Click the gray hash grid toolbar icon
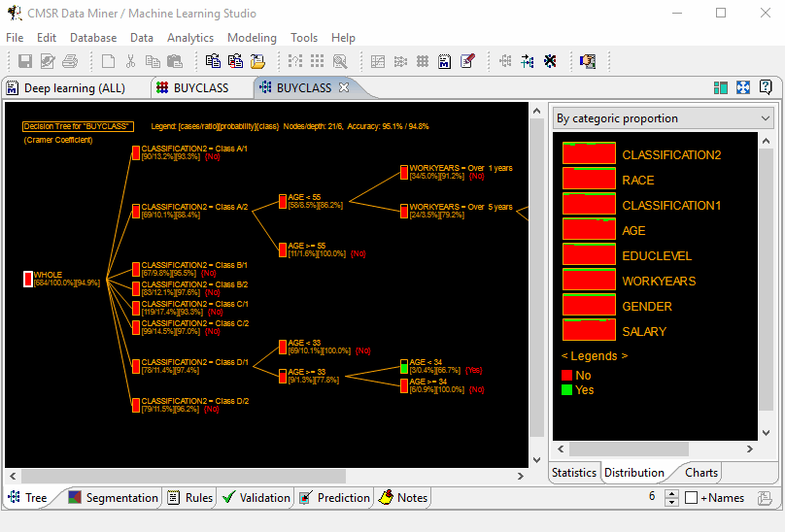Screen dimensions: 785x532 tap(423, 61)
